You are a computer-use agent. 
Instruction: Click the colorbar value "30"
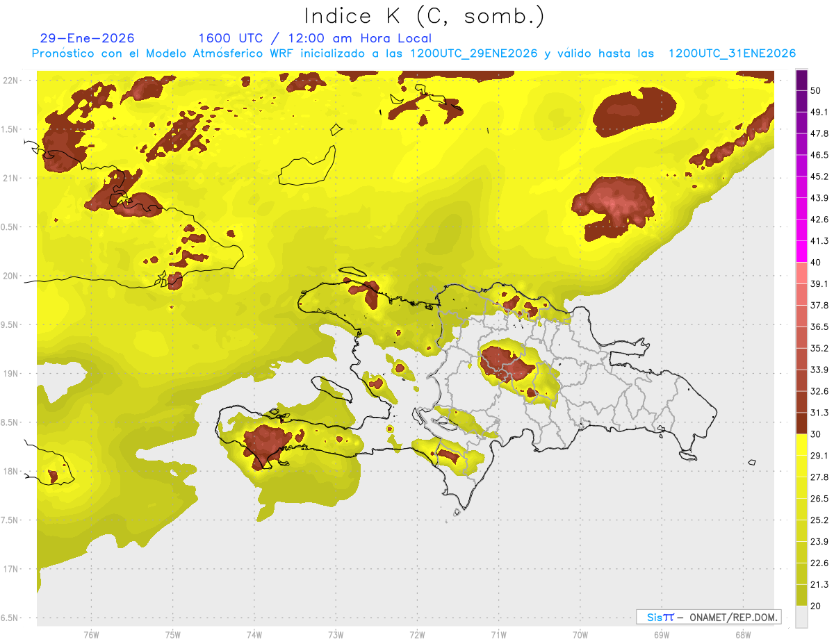(817, 434)
